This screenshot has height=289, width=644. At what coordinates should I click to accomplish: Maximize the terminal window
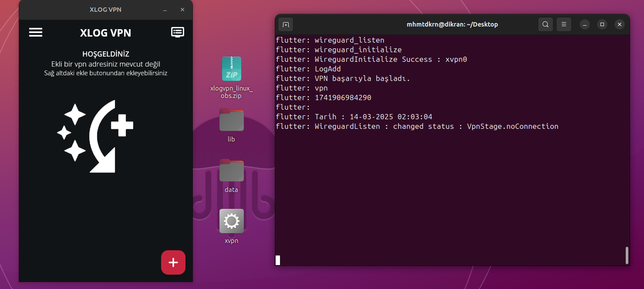[602, 24]
